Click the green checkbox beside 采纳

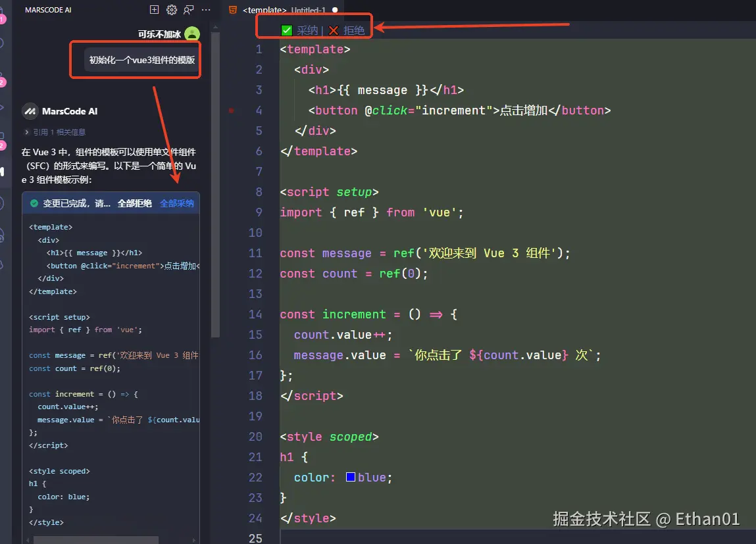[287, 30]
